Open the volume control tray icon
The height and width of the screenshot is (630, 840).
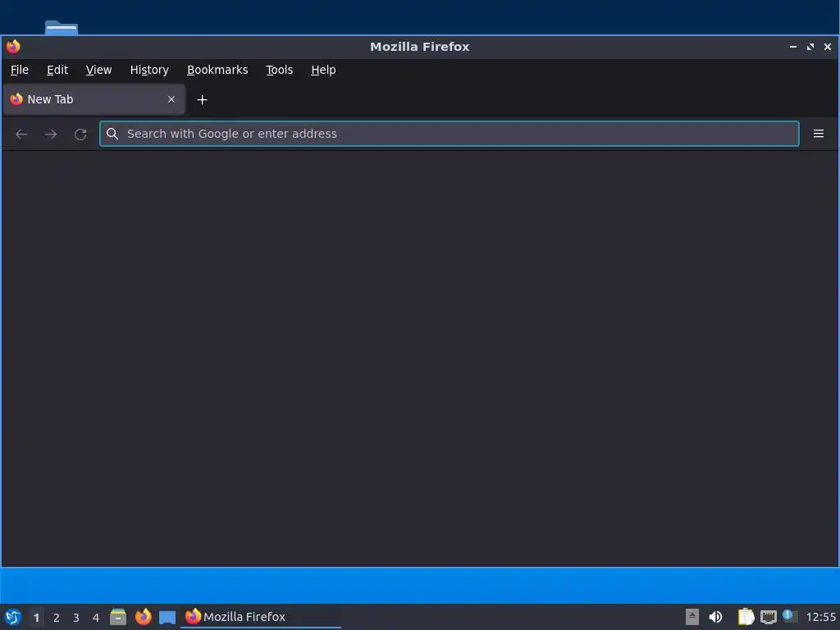pos(715,617)
